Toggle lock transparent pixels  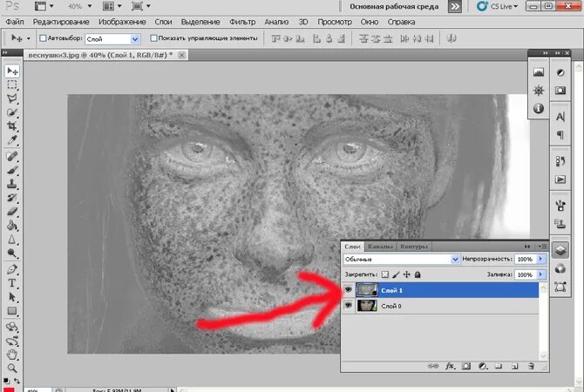pos(385,274)
